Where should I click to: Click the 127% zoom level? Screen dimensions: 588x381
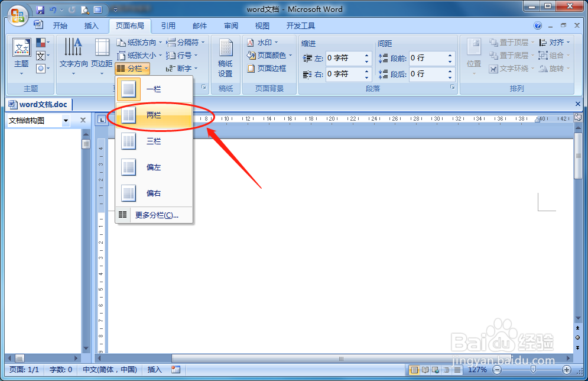477,370
